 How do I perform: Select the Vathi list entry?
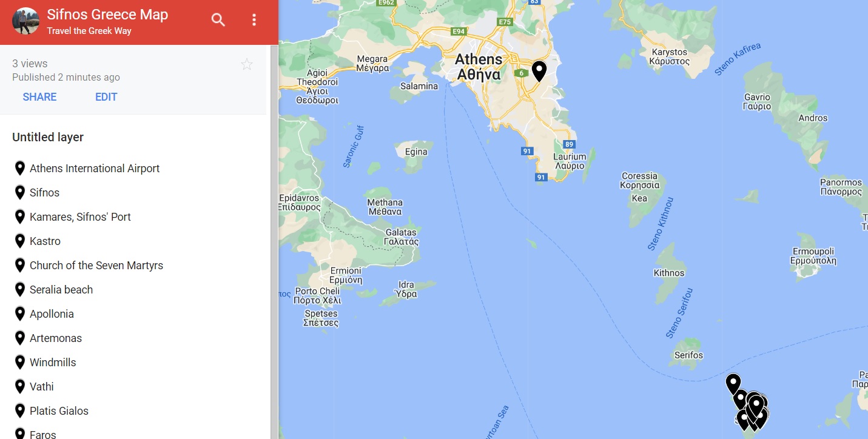click(42, 387)
